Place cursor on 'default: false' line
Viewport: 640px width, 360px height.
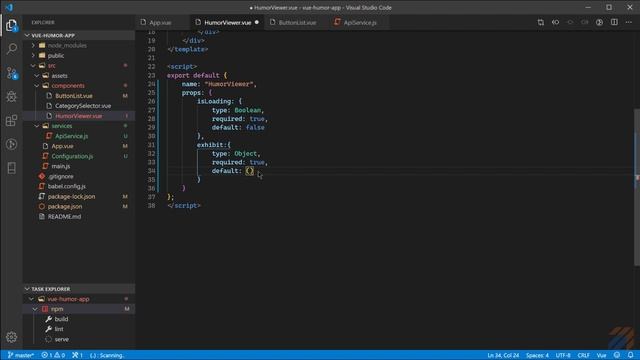tap(238, 127)
